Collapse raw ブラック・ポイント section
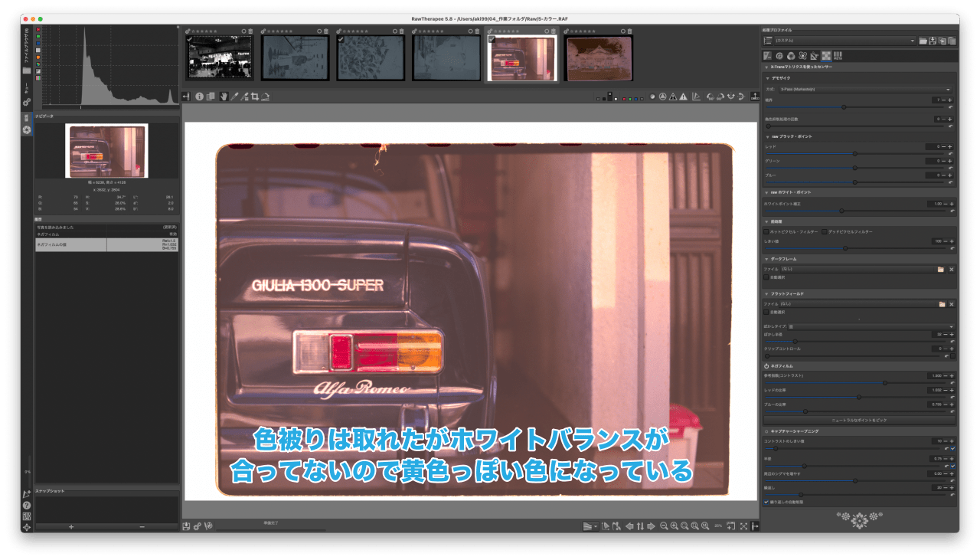The image size is (980, 560). click(768, 136)
